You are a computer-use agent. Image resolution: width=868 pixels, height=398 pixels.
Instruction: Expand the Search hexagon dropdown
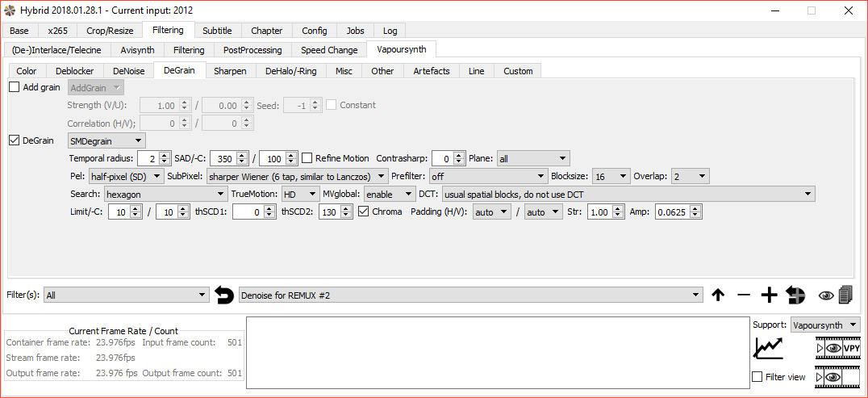point(165,194)
